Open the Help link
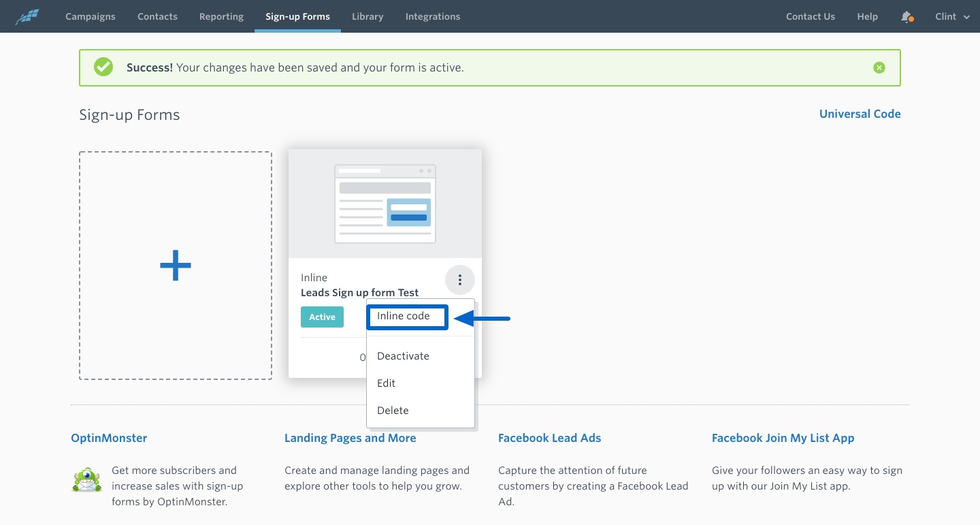This screenshot has height=525, width=980. (x=867, y=16)
